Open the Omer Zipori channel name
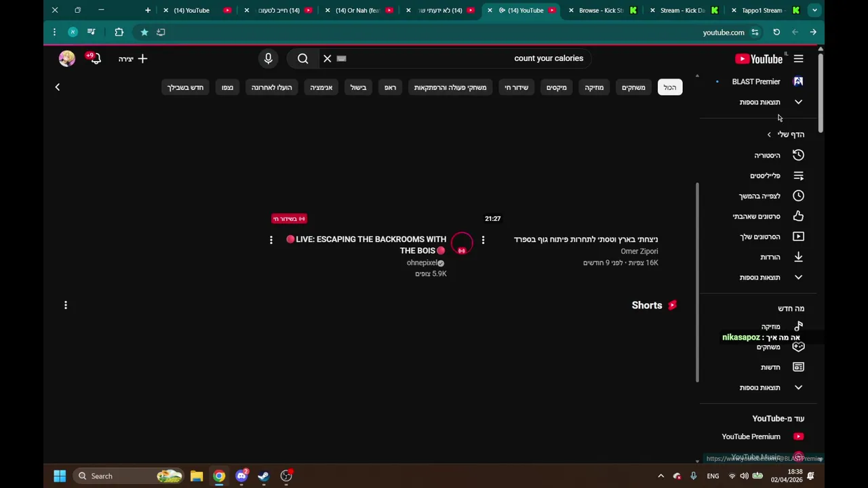The image size is (868, 488). (639, 251)
